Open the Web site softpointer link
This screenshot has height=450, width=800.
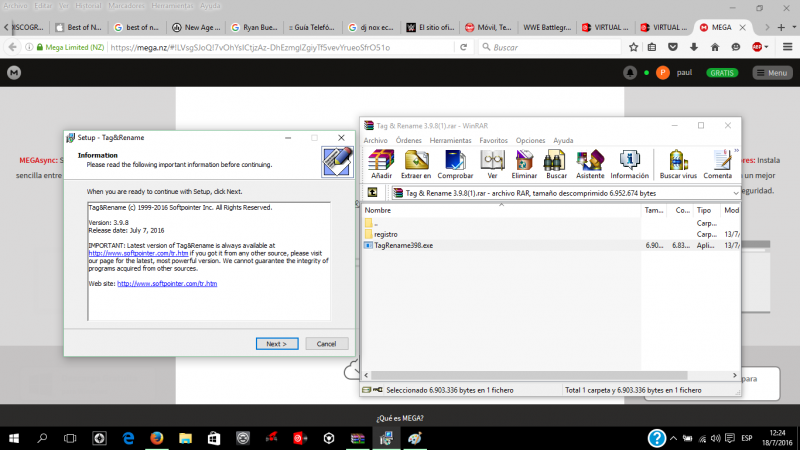167,284
